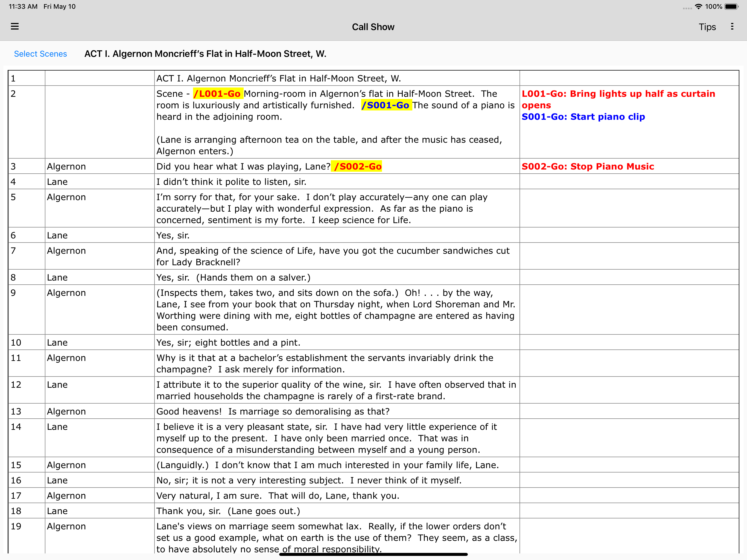Tap Lane character cell in row 12

[x=100, y=390]
